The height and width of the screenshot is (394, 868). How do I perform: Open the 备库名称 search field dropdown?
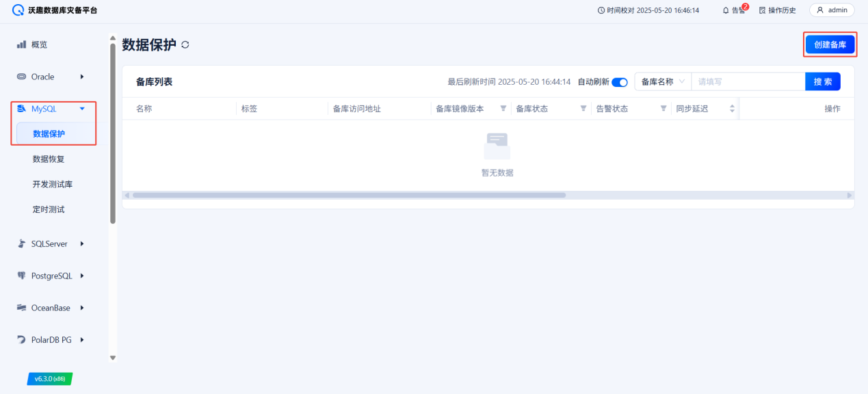(663, 81)
